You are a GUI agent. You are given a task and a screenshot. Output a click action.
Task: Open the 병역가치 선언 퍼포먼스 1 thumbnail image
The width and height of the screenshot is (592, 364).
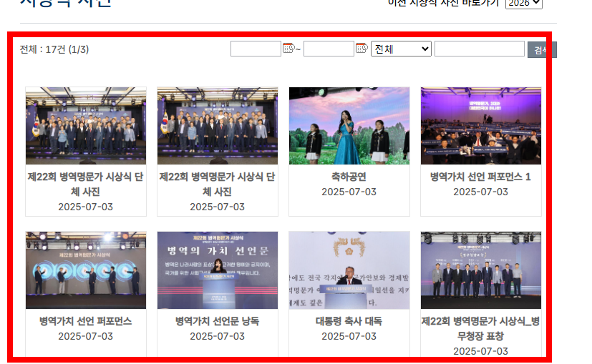tap(481, 126)
